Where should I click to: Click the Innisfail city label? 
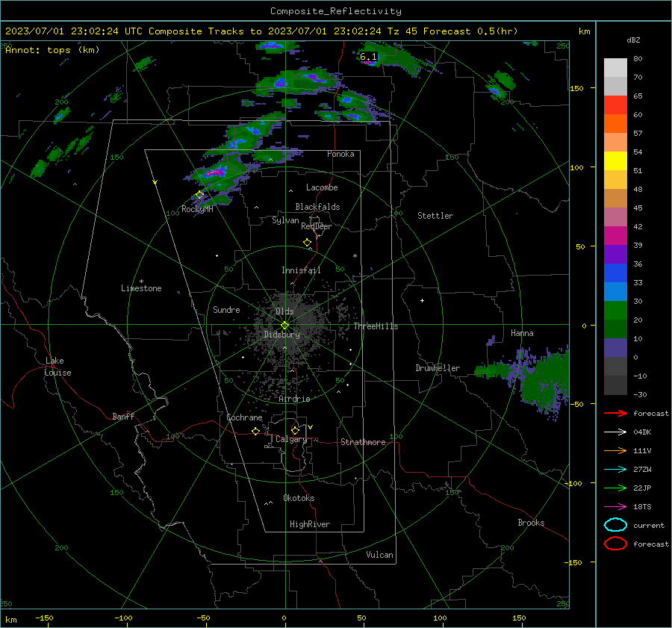coord(301,270)
